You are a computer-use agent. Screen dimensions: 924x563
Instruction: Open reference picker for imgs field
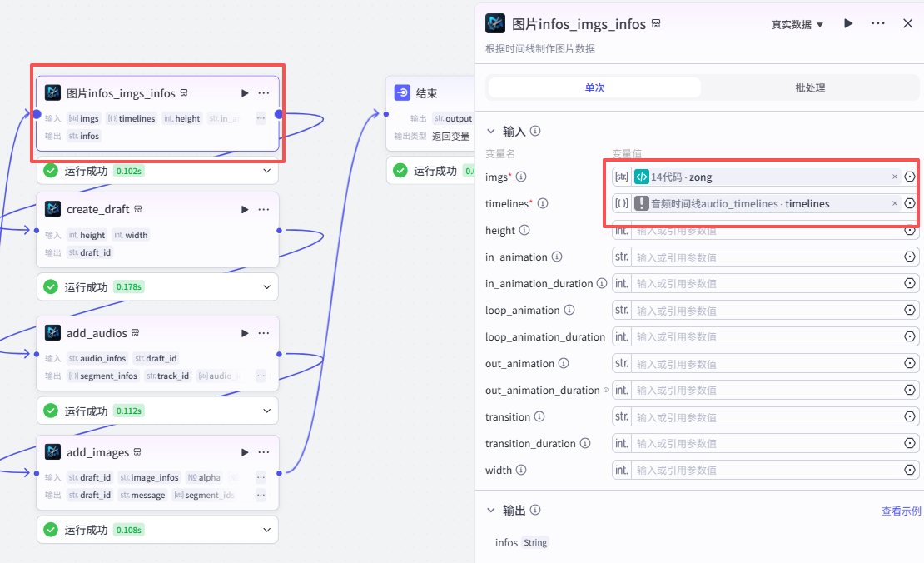pos(910,177)
